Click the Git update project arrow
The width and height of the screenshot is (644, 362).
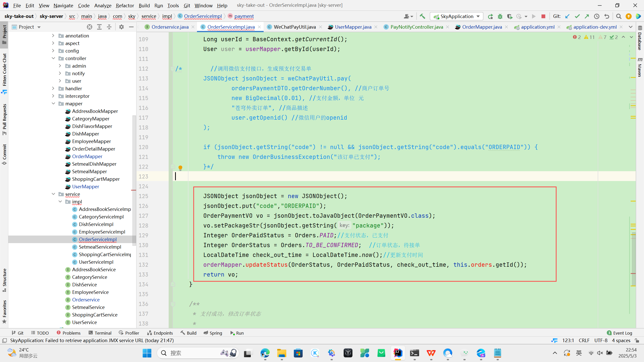pyautogui.click(x=567, y=16)
